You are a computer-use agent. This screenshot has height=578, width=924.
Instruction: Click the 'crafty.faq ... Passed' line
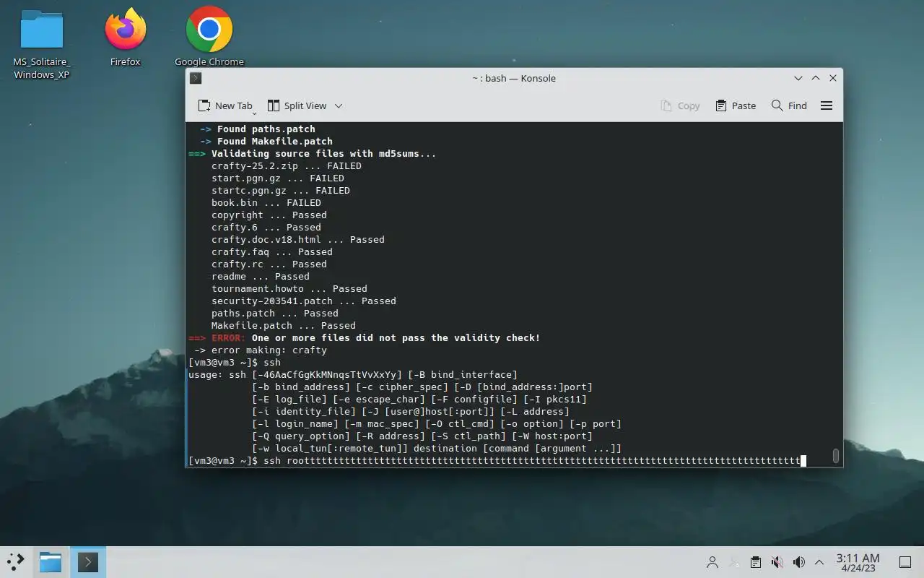click(x=271, y=252)
